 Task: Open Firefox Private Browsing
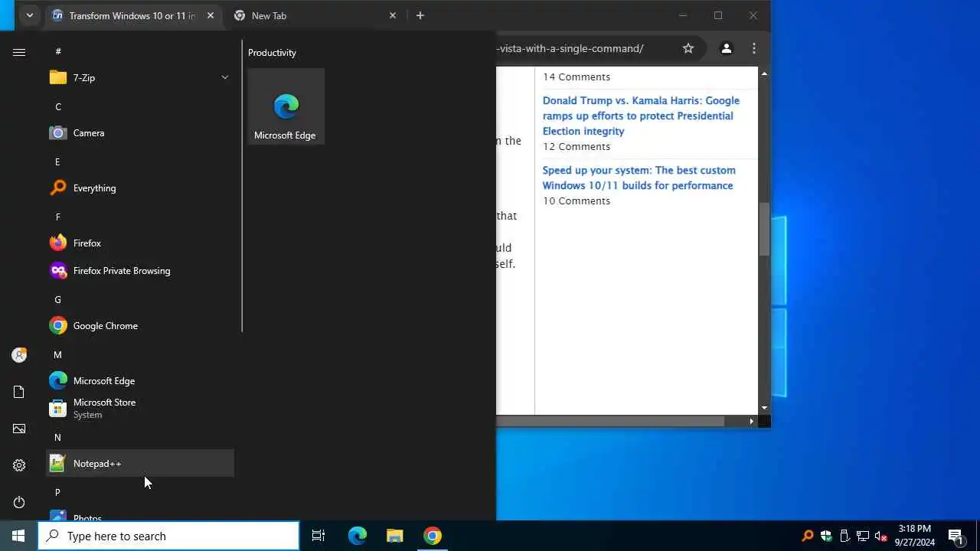click(x=139, y=270)
